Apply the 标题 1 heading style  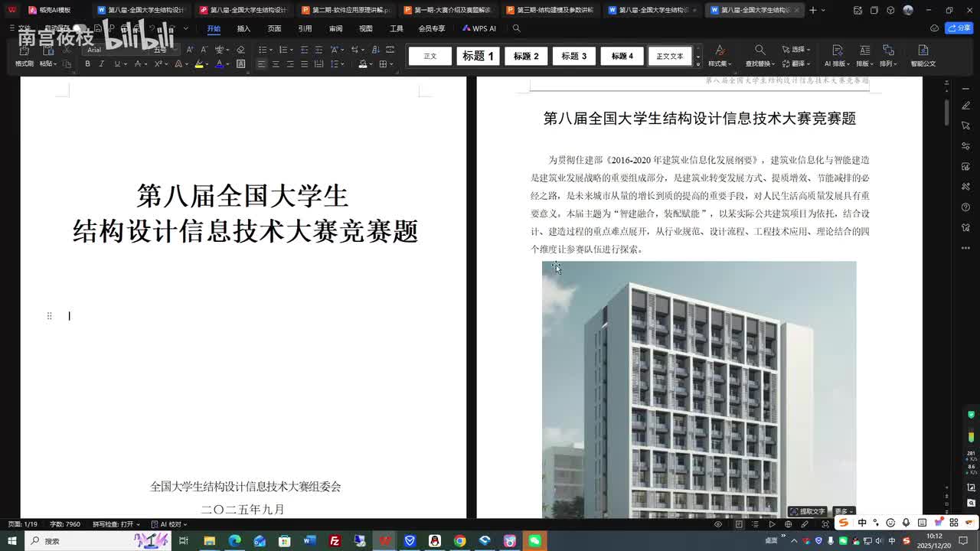(x=478, y=56)
